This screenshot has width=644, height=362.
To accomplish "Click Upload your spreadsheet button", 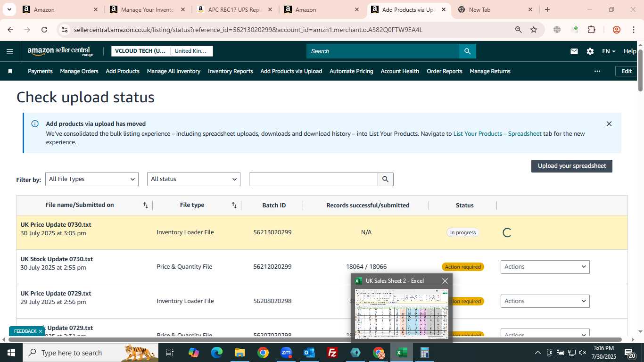I will click(572, 166).
